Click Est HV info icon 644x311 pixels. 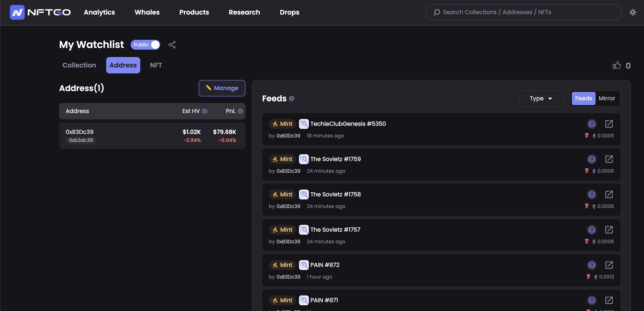click(x=205, y=111)
